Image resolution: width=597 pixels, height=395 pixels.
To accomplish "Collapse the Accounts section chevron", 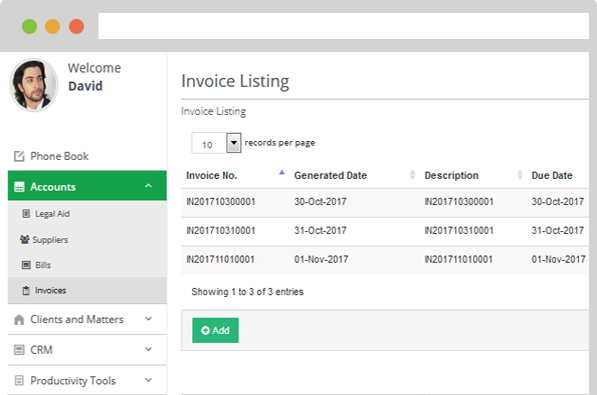I will tap(148, 186).
